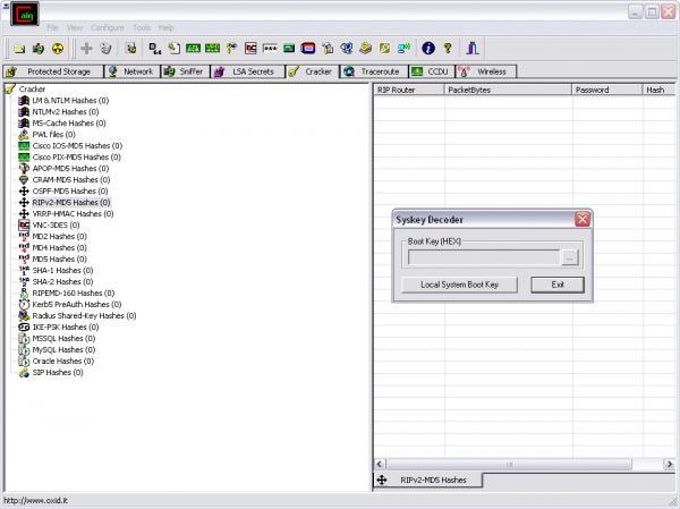Click the browse button beside Boot Key field

(x=569, y=258)
